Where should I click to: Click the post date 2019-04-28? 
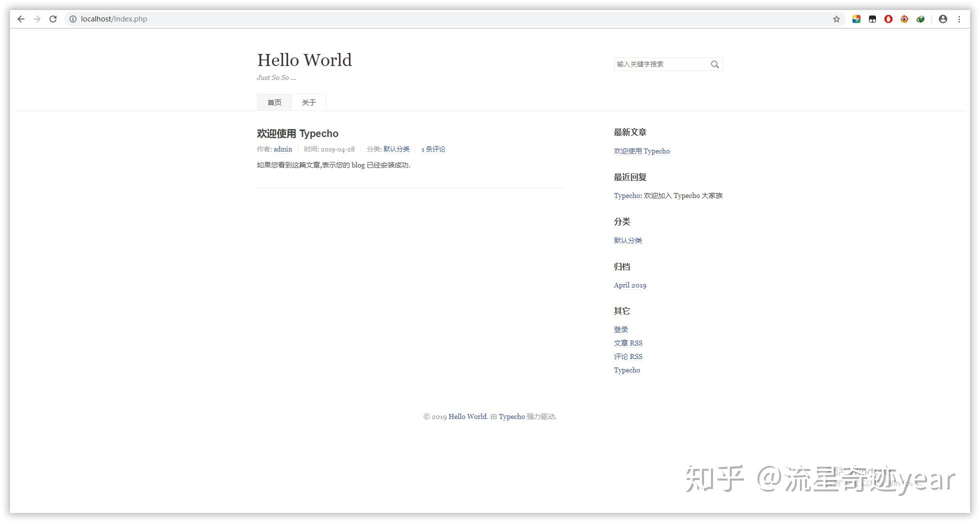(x=337, y=149)
